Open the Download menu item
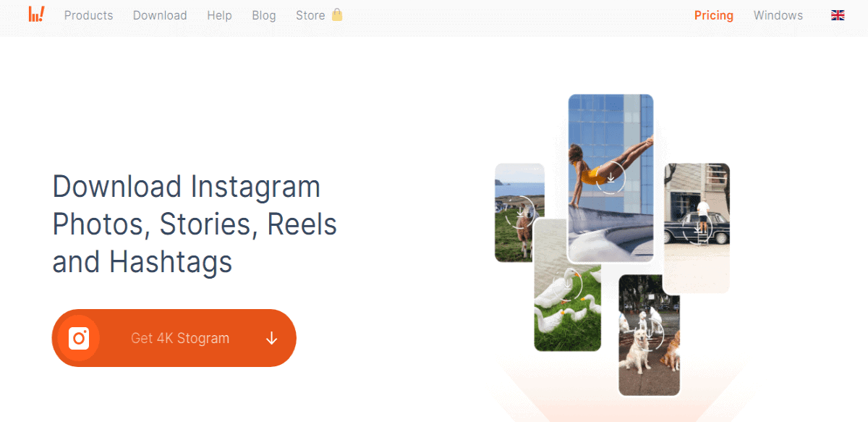Image resolution: width=868 pixels, height=422 pixels. [160, 15]
